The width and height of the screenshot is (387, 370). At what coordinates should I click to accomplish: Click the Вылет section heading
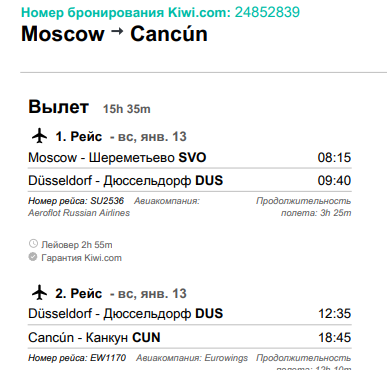pos(58,107)
